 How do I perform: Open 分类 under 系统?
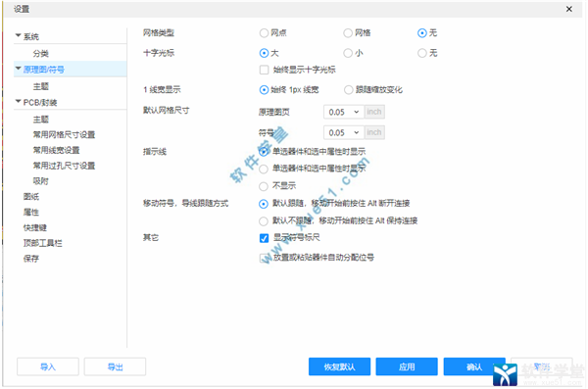41,53
